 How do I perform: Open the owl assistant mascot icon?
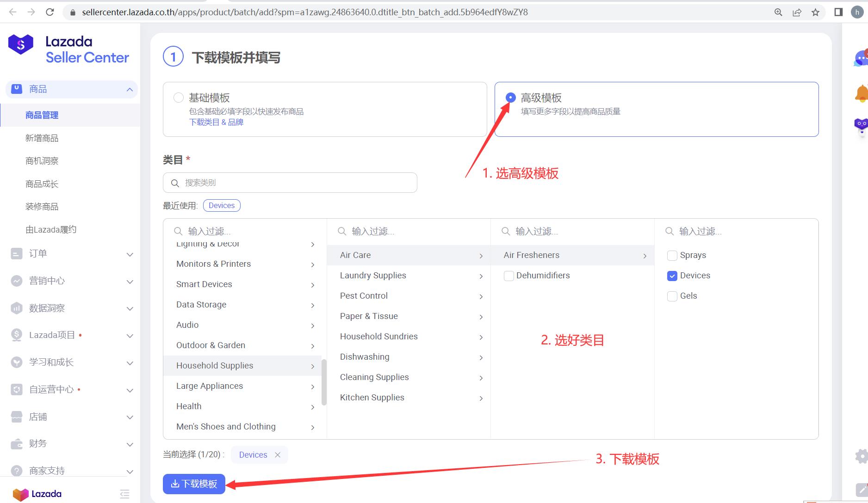coord(861,125)
